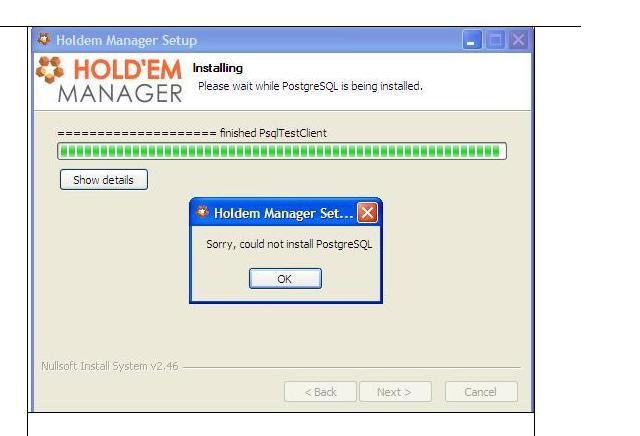This screenshot has height=436, width=640.
Task: Click the error dialog title bar text
Action: pos(283,213)
